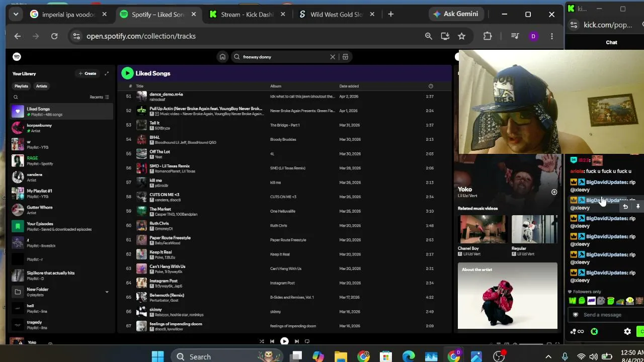Viewport: 644px width, 362px height.
Task: Click the search field containing 'freeway donny'
Action: pyautogui.click(x=284, y=57)
